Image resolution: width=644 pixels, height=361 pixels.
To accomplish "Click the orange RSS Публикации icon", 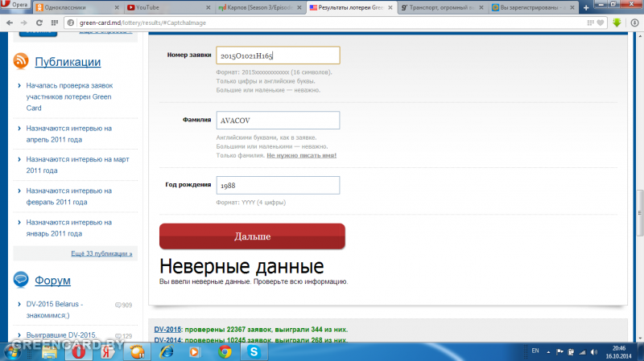I will (22, 62).
